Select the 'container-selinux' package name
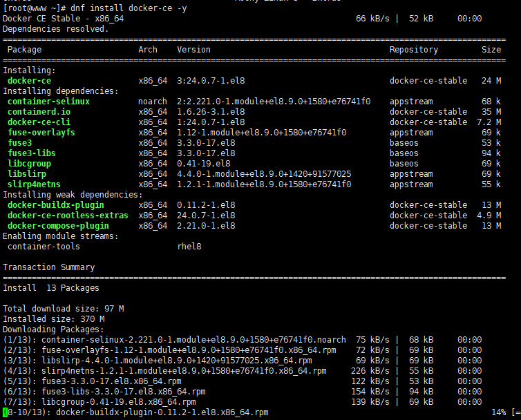The image size is (521, 420). click(x=48, y=102)
